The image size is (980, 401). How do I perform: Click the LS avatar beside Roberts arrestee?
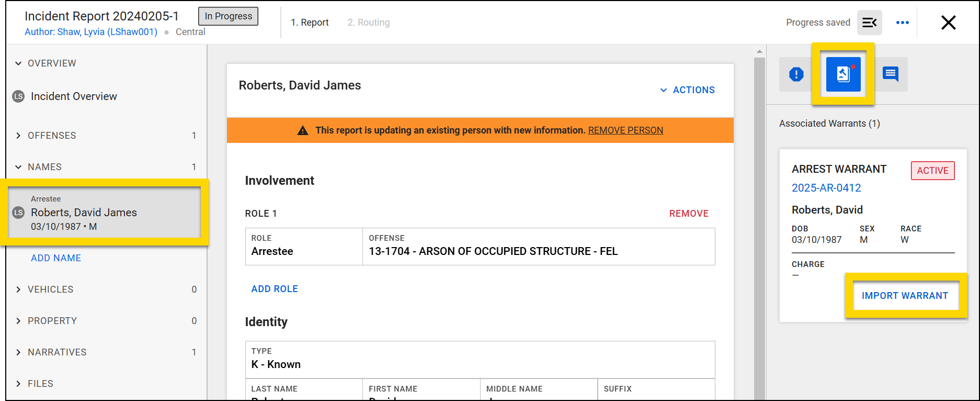pyautogui.click(x=18, y=213)
